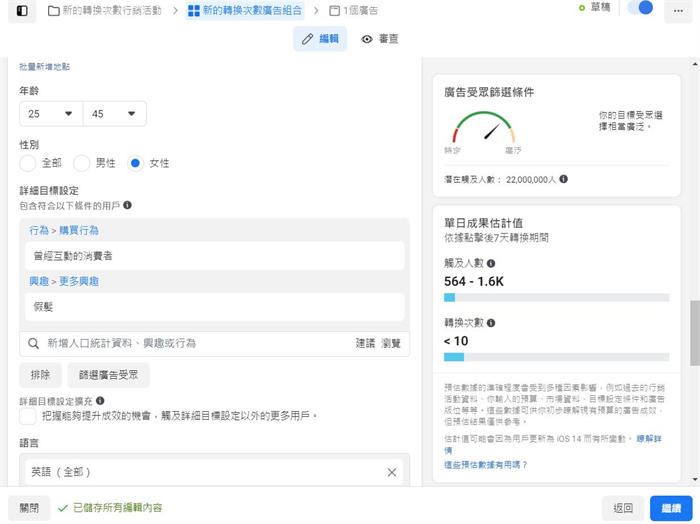700x524 pixels.
Task: Toggle the ad set on/off switch
Action: click(x=640, y=8)
